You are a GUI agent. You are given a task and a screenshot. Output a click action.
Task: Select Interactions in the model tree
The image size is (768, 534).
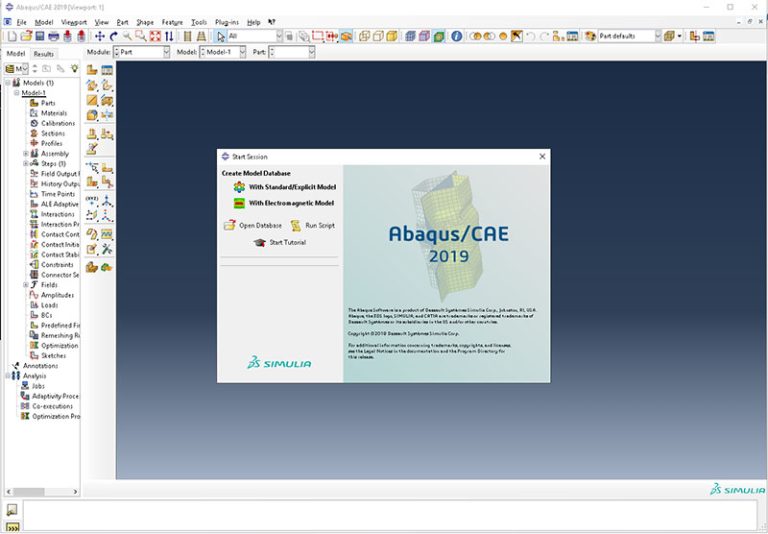pos(58,214)
